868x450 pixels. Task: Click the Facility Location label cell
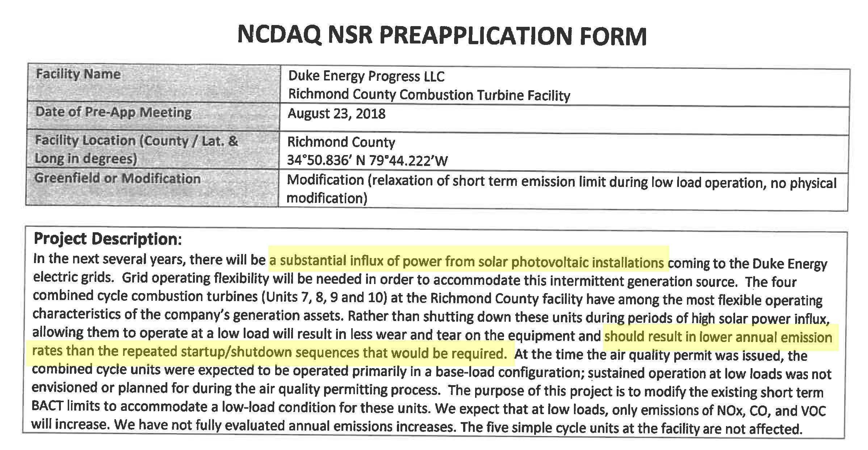pos(136,149)
